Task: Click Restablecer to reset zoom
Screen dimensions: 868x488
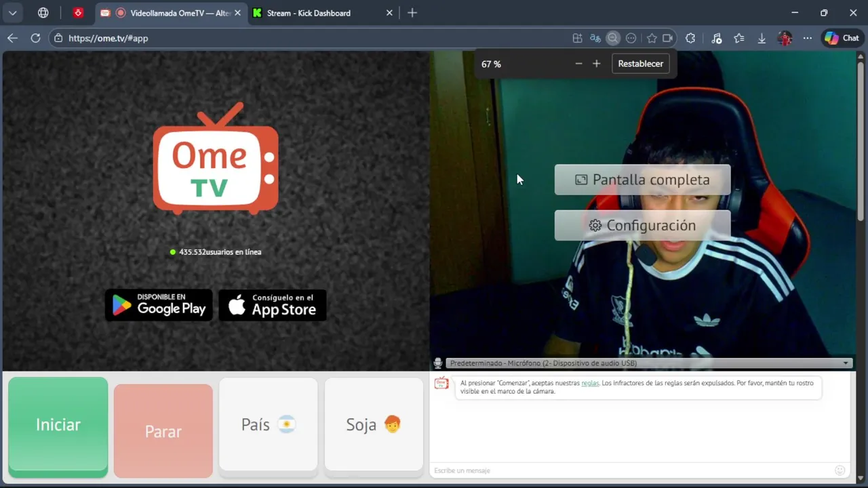Action: [x=640, y=64]
